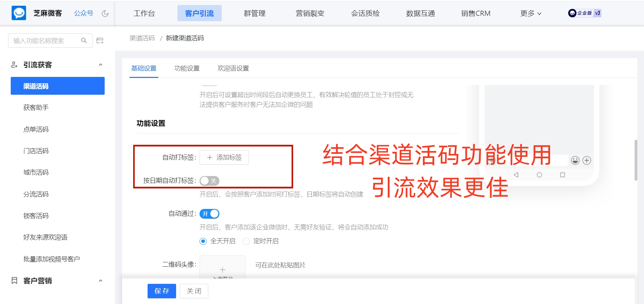Click home circle in phone preview
The height and width of the screenshot is (304, 644).
tap(539, 175)
